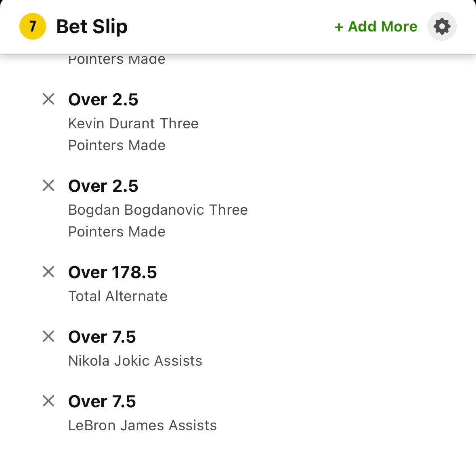Tap the Total Alternate label
476x450 pixels.
pyautogui.click(x=117, y=296)
